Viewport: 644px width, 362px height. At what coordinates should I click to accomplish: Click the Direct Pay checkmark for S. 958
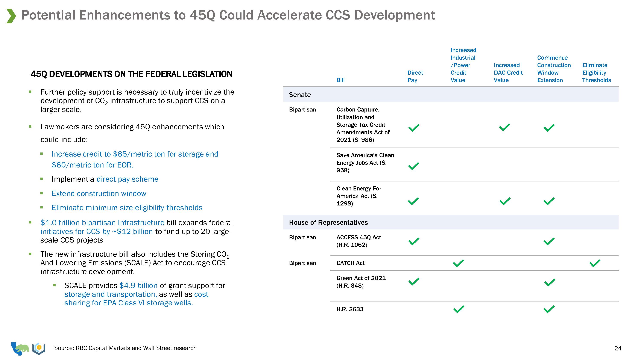(x=413, y=166)
